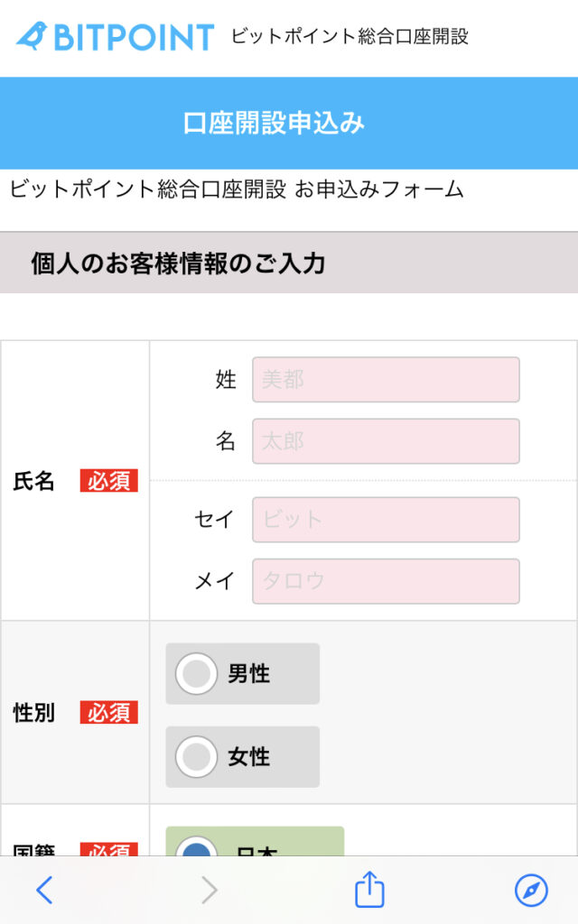
Task: Focus the メイ katakana name field
Action: (x=386, y=581)
